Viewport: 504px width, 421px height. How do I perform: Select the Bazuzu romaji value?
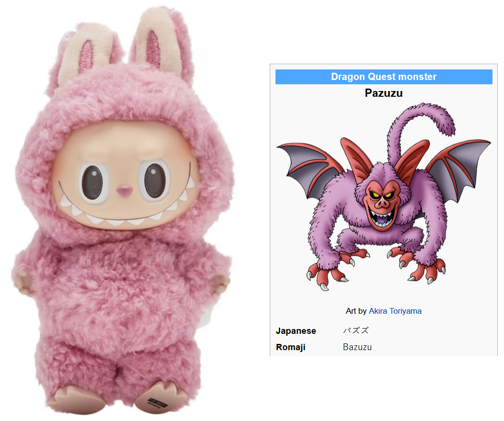(357, 347)
